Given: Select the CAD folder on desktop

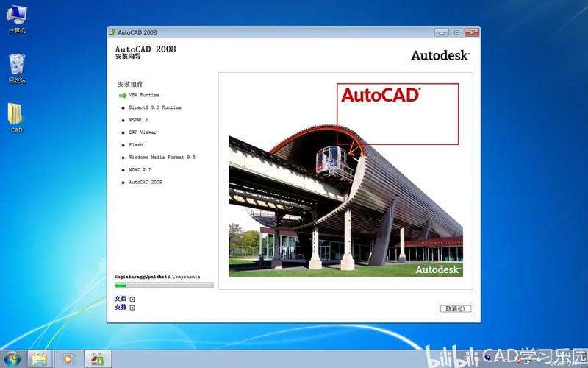Looking at the screenshot, I should tap(15, 118).
